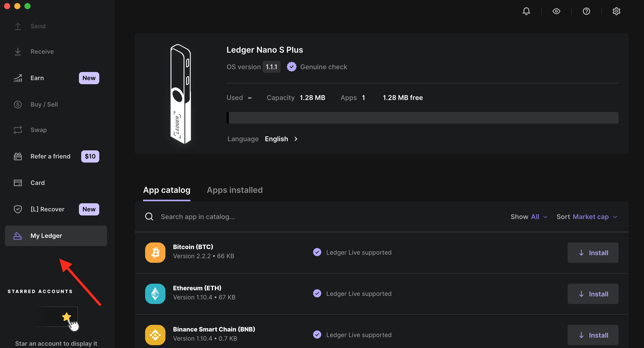Click the Earn chart icon

[18, 78]
